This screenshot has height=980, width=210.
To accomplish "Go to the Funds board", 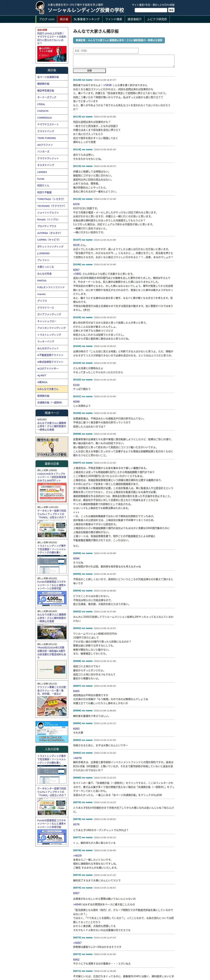I will pos(52,179).
